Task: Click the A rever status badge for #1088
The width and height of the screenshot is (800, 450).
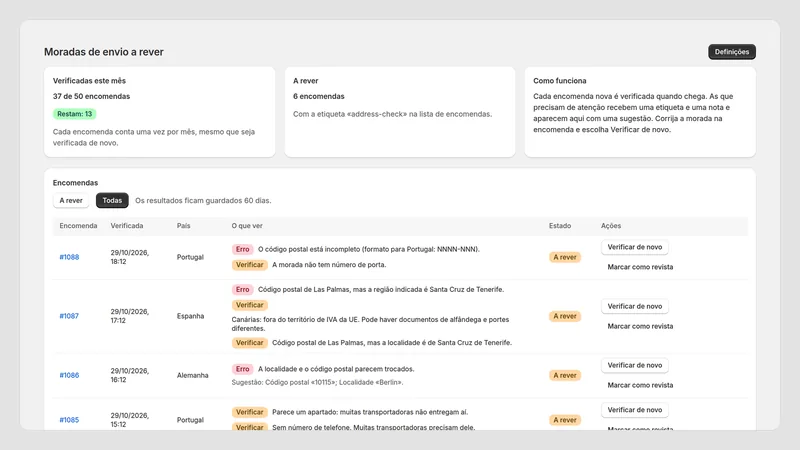Action: (565, 257)
